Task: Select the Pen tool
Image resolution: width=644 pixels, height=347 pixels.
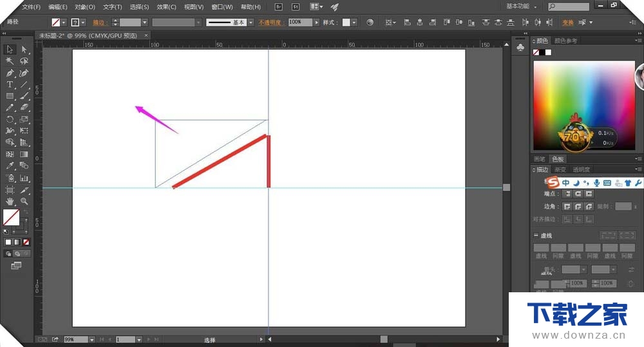Action: point(10,73)
